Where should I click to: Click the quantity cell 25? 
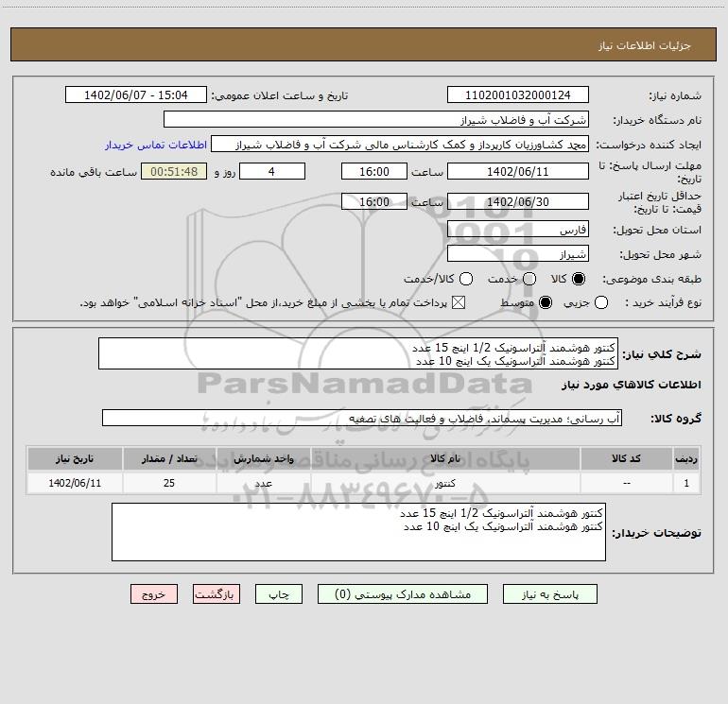coord(169,483)
